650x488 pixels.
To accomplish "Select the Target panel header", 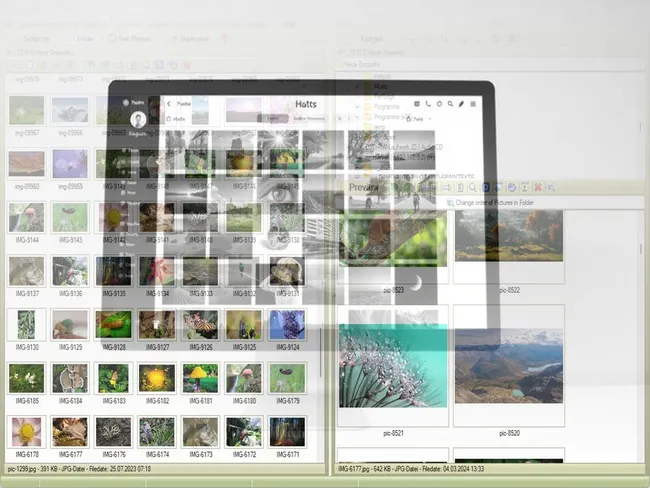I will 371,39.
